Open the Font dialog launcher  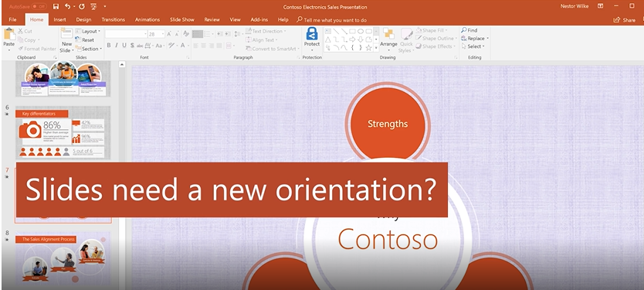pyautogui.click(x=188, y=57)
